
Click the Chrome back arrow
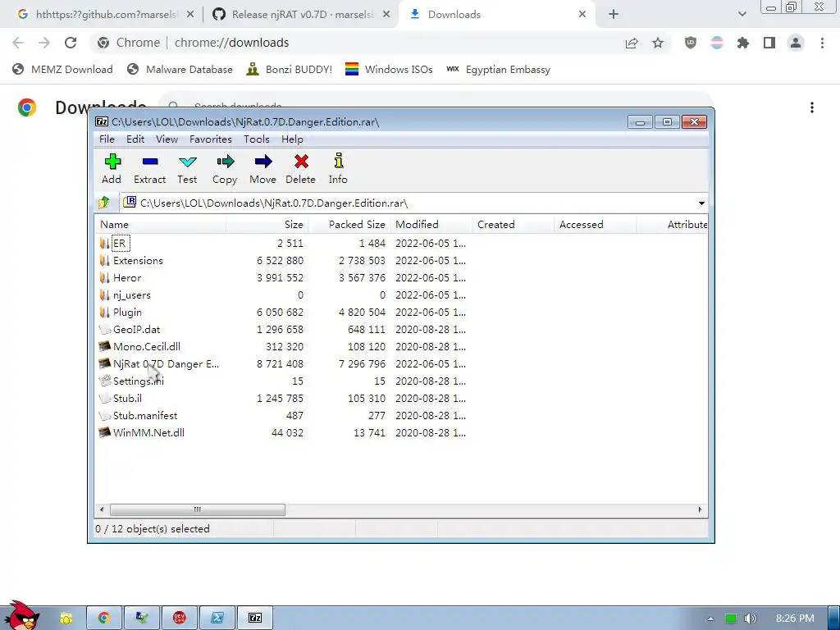tap(18, 43)
